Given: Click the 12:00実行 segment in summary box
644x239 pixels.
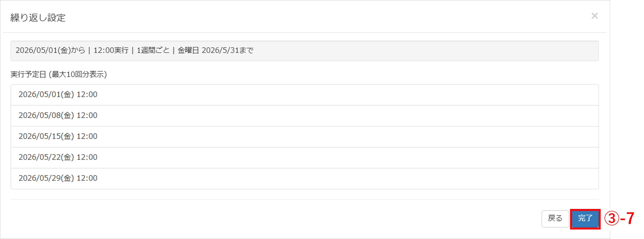Looking at the screenshot, I should 111,51.
